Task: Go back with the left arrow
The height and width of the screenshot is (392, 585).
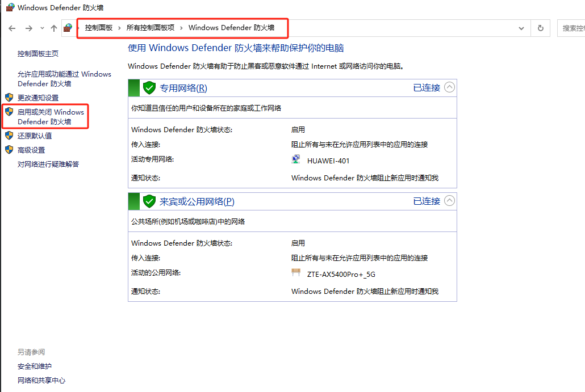Action: [x=12, y=28]
